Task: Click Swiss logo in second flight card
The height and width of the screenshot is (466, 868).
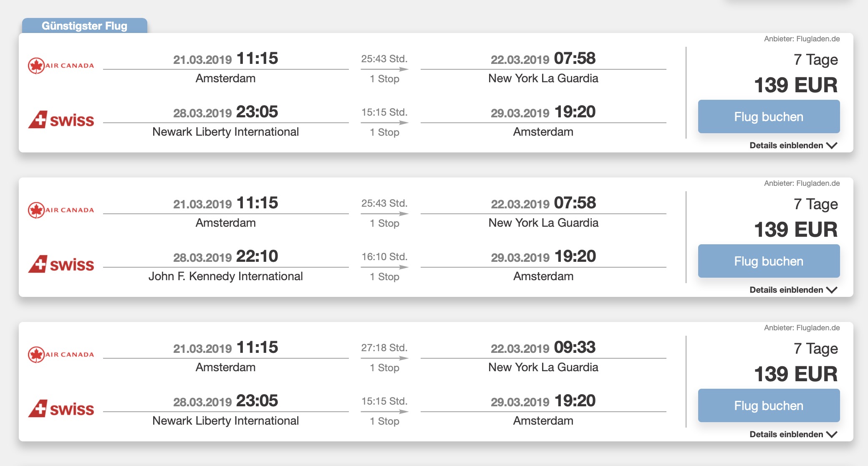Action: tap(61, 264)
